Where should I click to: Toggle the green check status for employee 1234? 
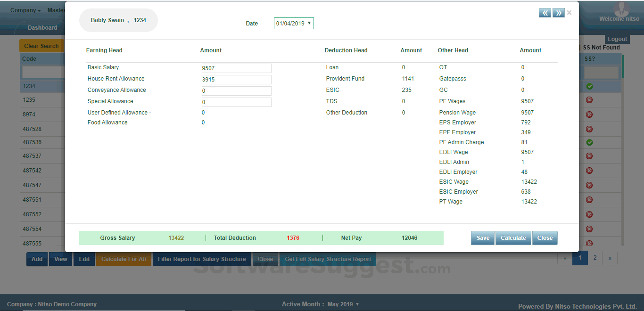click(x=589, y=86)
